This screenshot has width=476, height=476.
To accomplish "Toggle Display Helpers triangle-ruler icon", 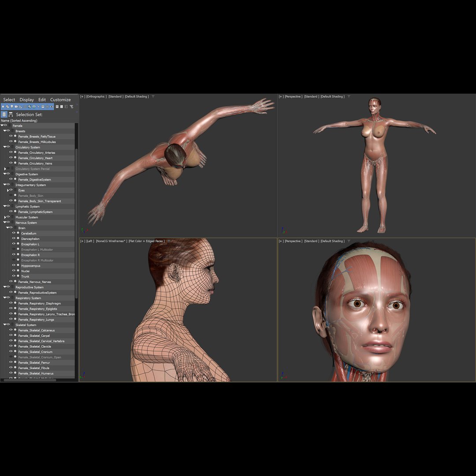I will tap(21, 107).
